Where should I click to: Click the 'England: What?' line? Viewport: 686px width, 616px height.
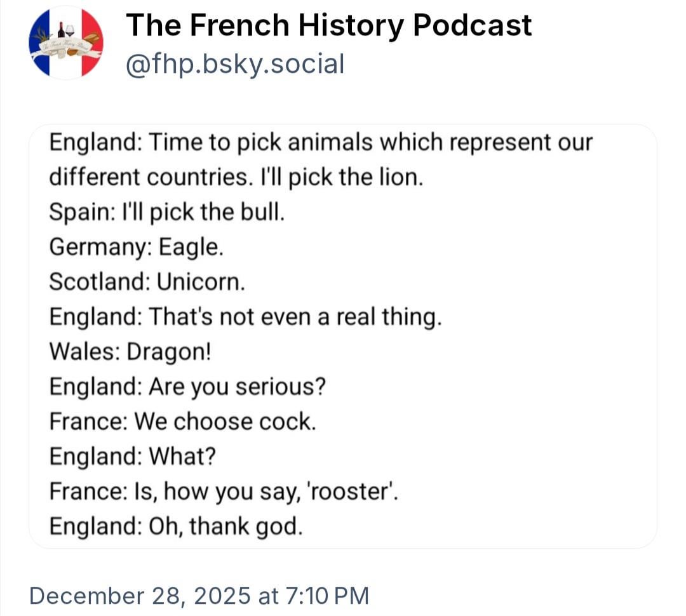pos(132,455)
